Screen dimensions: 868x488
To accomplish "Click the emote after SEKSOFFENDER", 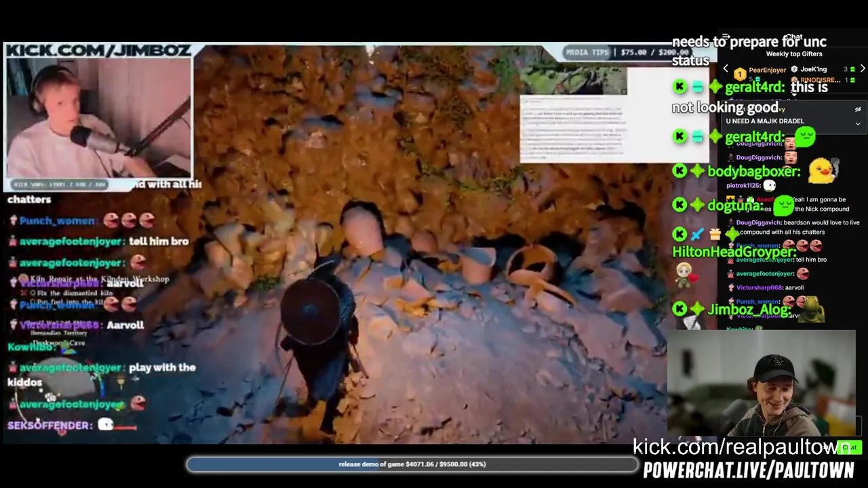I will point(106,425).
